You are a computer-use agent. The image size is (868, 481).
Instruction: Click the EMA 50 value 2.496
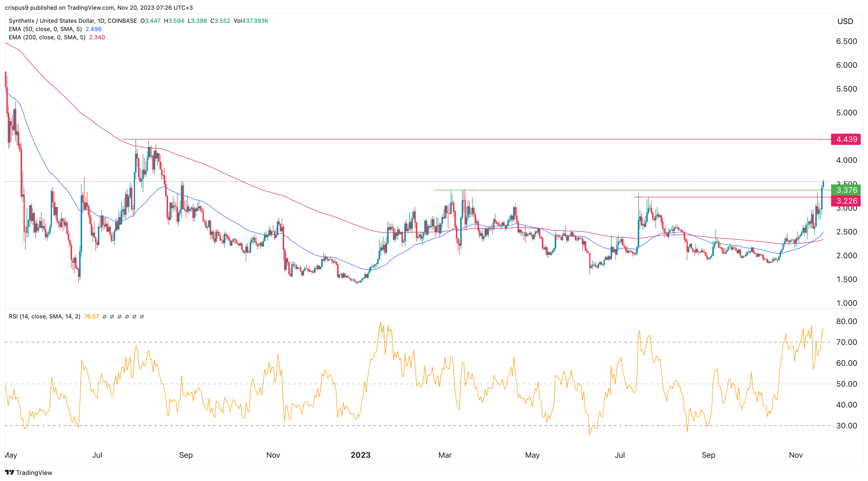[93, 29]
